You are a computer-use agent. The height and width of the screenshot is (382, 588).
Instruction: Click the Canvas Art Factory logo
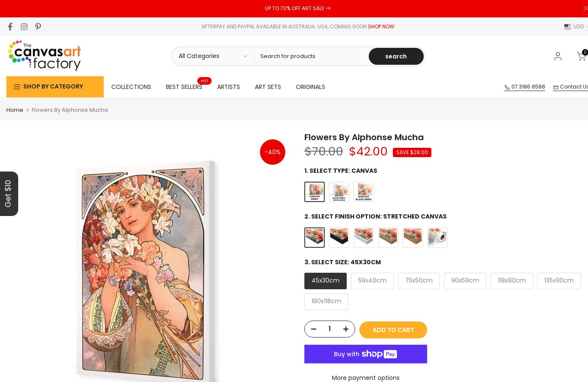(44, 55)
